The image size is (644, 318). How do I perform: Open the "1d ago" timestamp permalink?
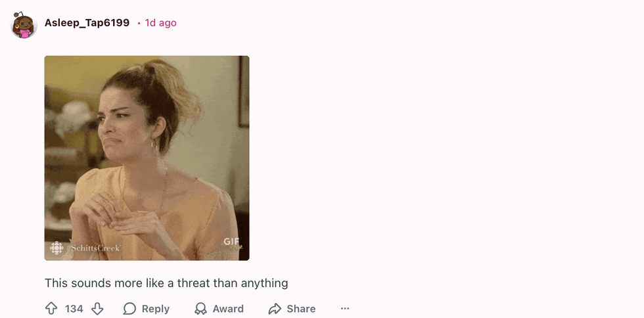click(x=160, y=22)
